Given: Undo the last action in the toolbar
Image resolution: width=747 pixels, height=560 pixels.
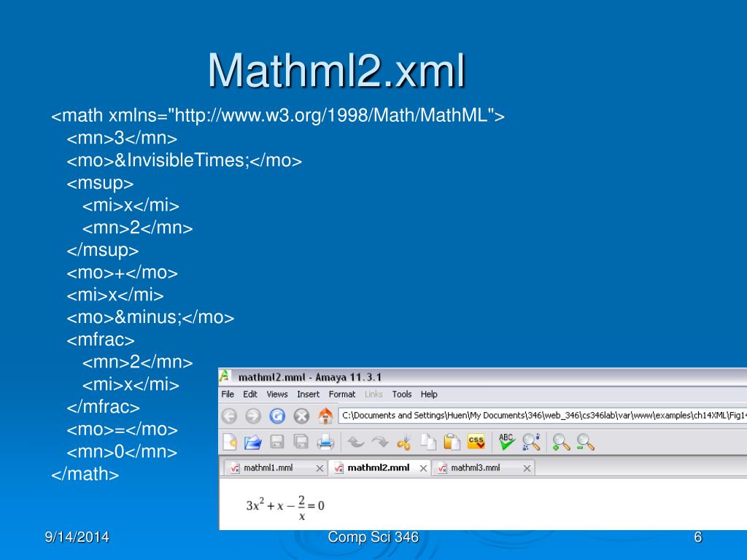Looking at the screenshot, I should pyautogui.click(x=356, y=443).
